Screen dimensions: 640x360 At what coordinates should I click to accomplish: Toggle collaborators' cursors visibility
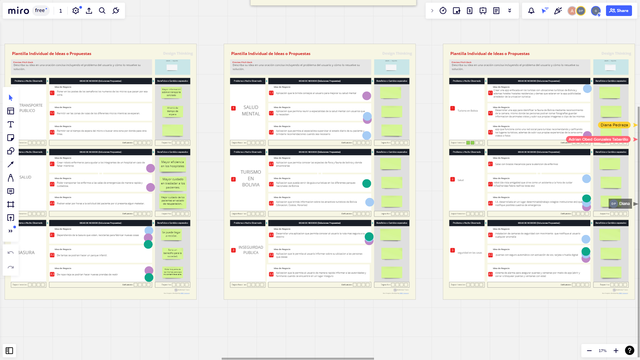click(x=544, y=11)
